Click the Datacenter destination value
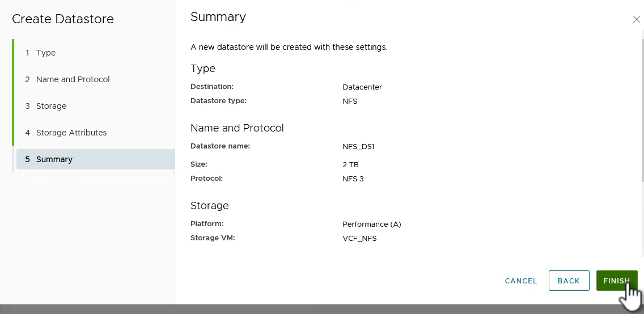 [x=362, y=87]
